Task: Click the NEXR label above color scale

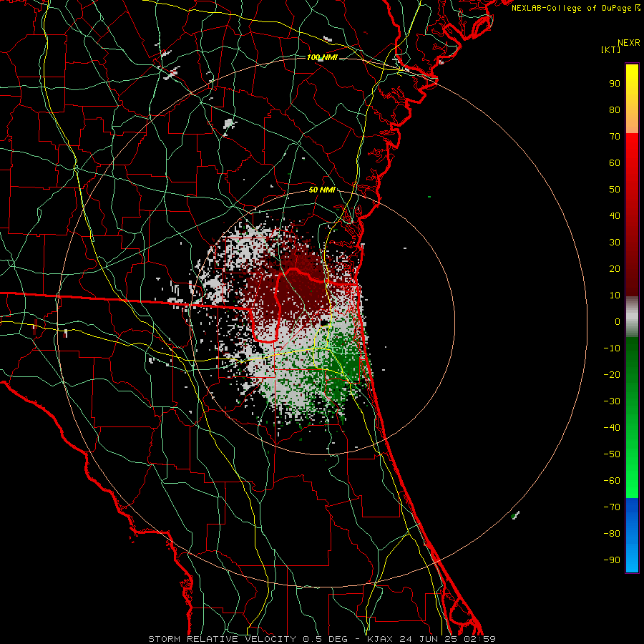Action: pyautogui.click(x=629, y=43)
